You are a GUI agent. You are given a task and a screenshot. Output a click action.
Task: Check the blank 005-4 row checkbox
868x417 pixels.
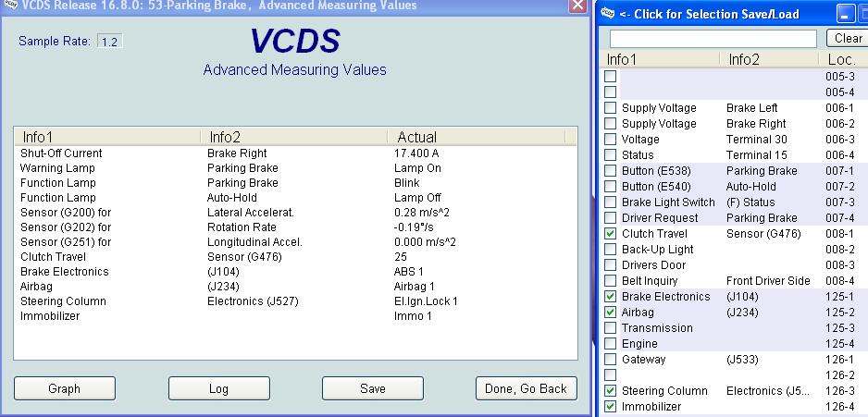pyautogui.click(x=610, y=92)
